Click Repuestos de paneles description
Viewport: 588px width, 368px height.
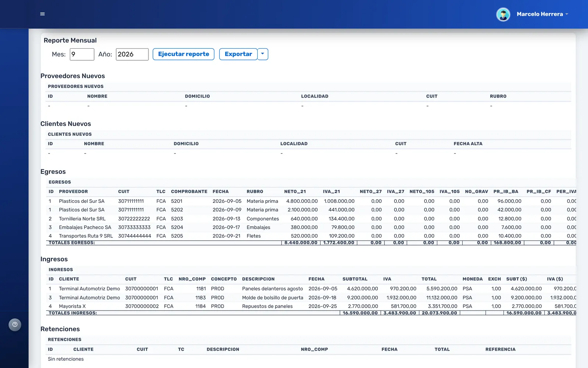point(267,306)
